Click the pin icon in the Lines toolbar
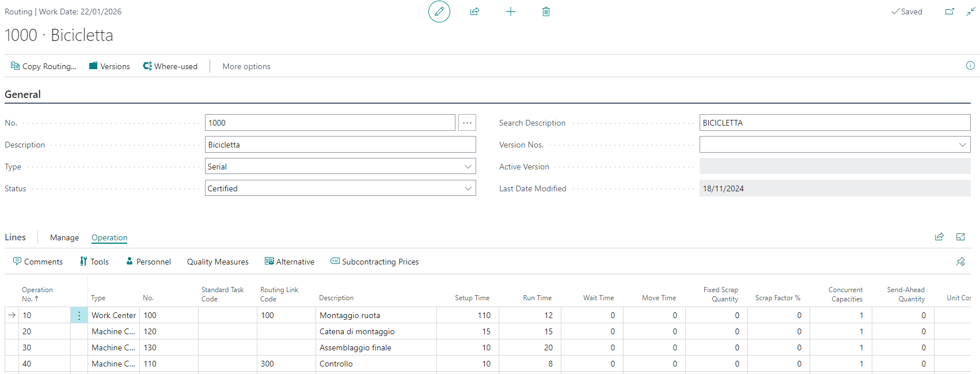 pyautogui.click(x=960, y=262)
